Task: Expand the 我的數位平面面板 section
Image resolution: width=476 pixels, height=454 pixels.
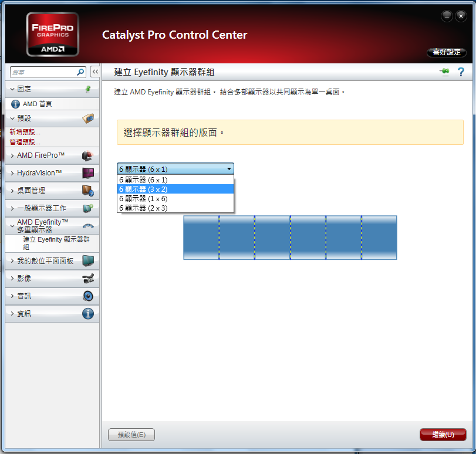Action: tap(12, 261)
